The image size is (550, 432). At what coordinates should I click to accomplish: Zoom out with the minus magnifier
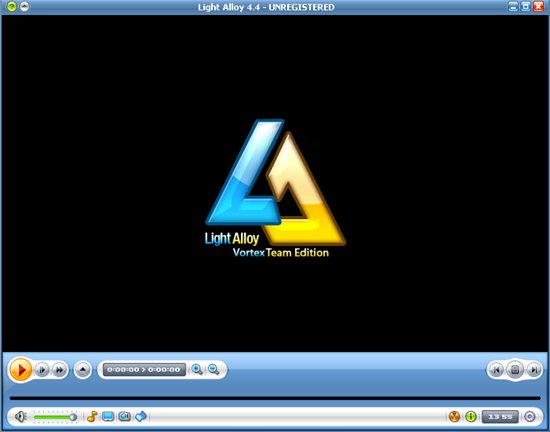click(214, 370)
